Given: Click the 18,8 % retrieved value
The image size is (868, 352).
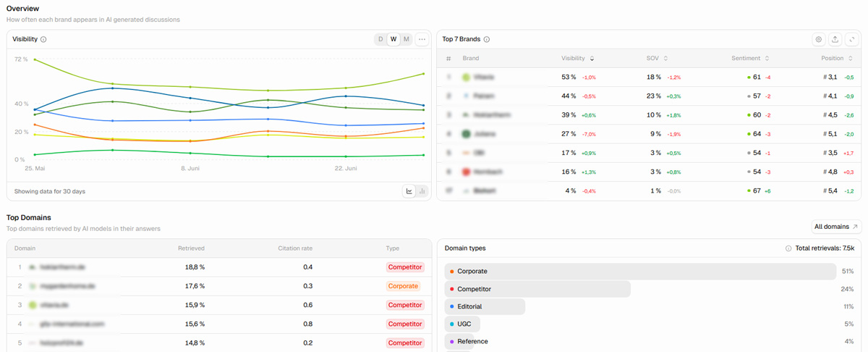Looking at the screenshot, I should 195,267.
